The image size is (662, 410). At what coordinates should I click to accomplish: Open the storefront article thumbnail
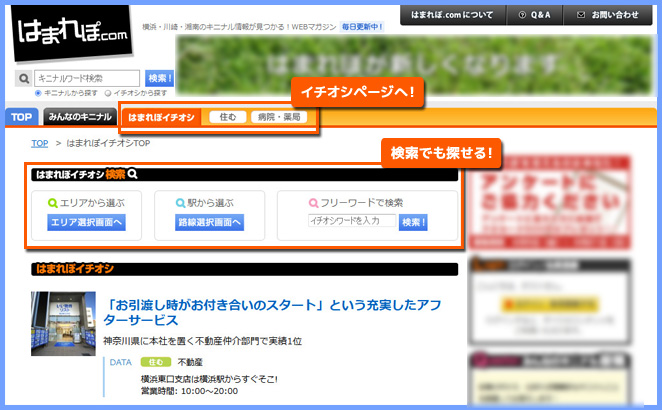pos(63,324)
